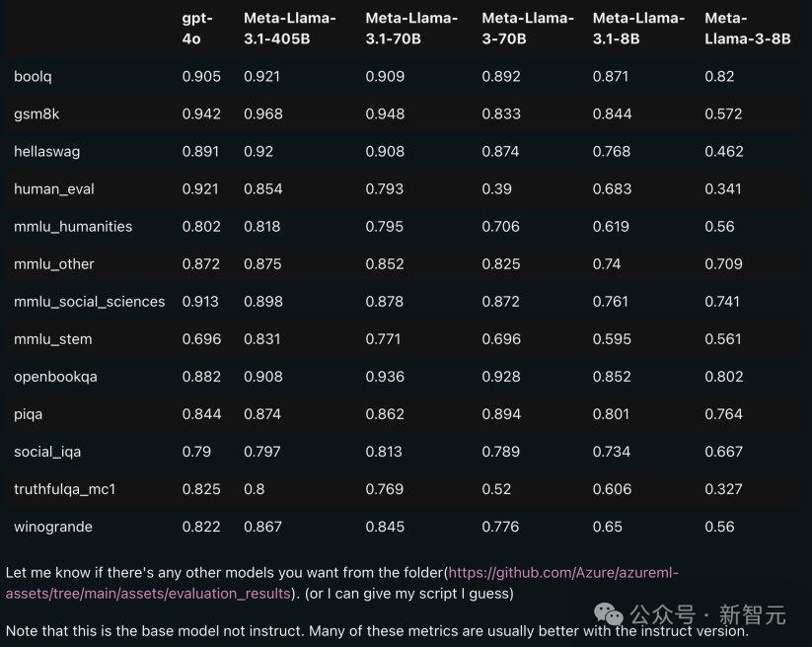The image size is (812, 647).
Task: Click the Meta-Llama-3.1-70B column header
Action: pos(411,29)
